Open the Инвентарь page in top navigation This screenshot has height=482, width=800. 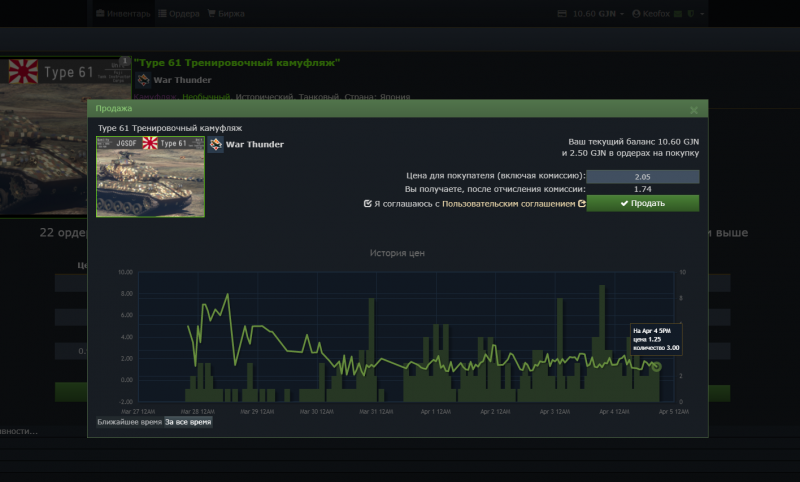coord(123,14)
